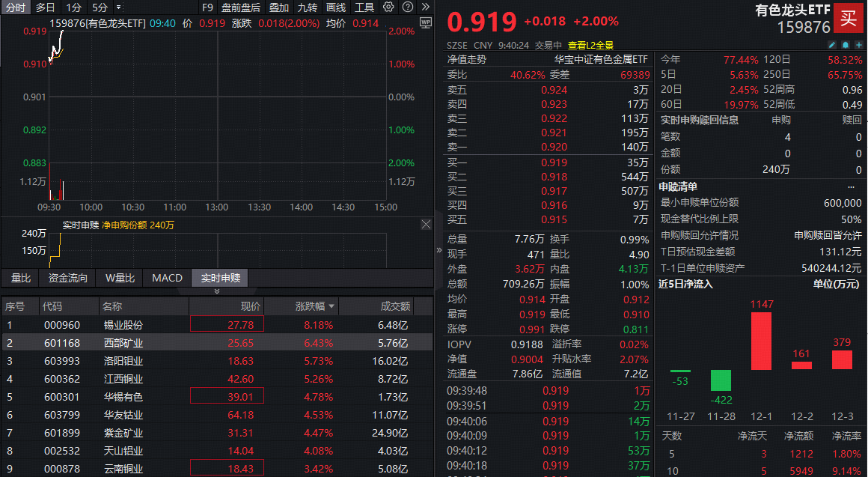The image size is (868, 477).
Task: Click the WP display icon on chart
Action: click(426, 22)
